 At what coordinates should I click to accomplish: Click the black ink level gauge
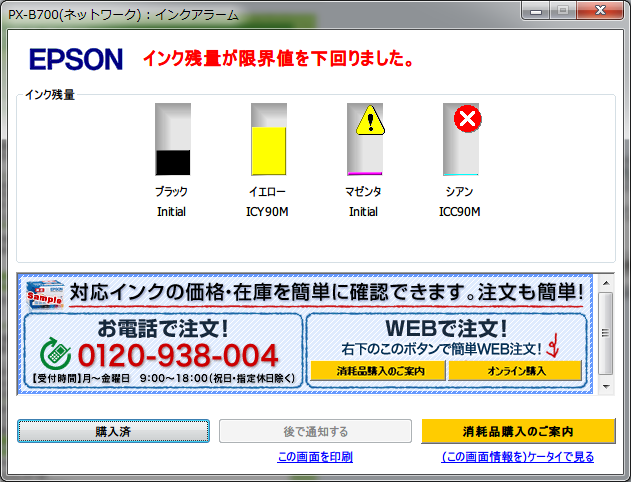pos(173,139)
